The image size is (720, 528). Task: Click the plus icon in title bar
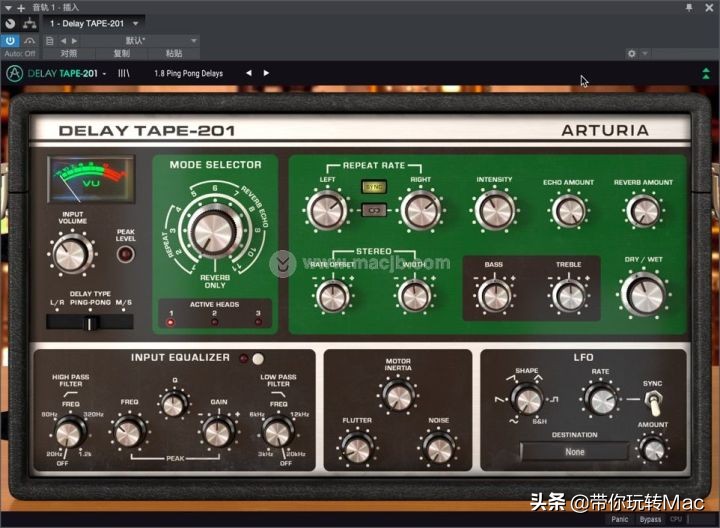click(x=21, y=8)
